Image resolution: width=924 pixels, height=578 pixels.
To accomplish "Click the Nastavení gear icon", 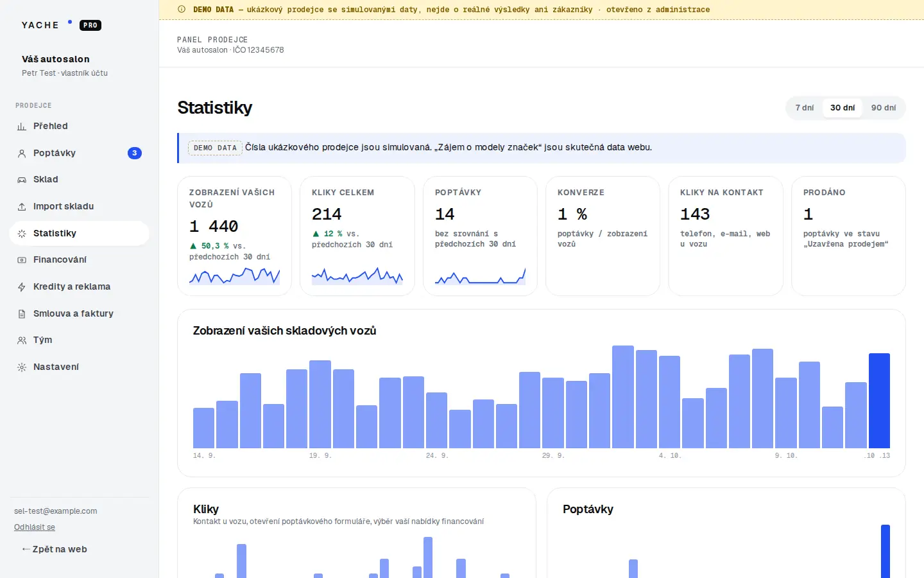I will pos(22,367).
